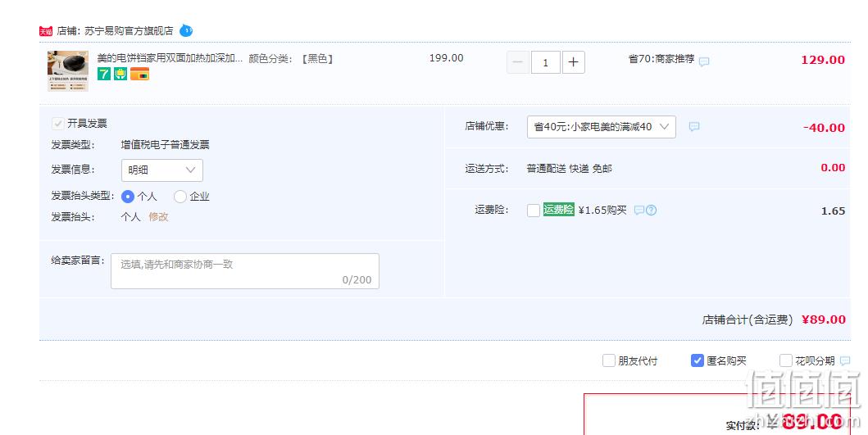Open the 发票信息 明细 dropdown
This screenshot has height=435, width=868.
point(162,170)
